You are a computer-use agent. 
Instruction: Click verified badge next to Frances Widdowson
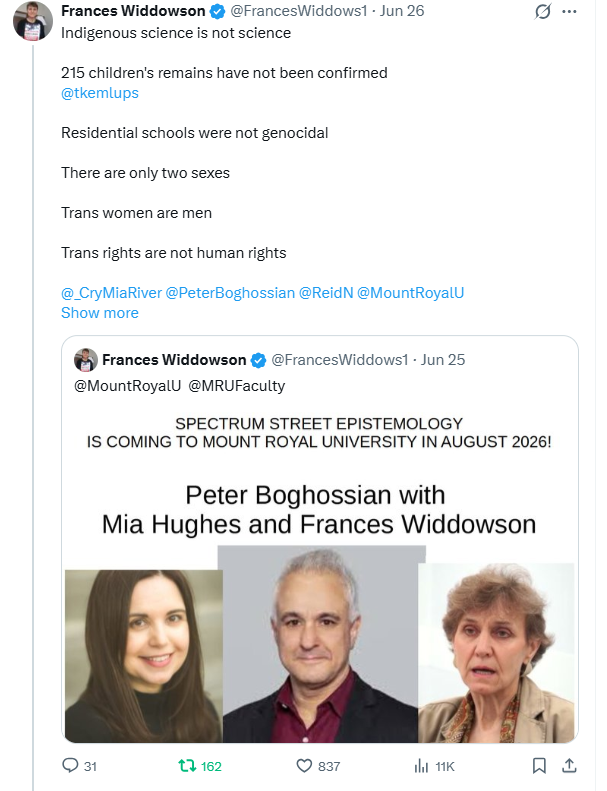click(217, 11)
